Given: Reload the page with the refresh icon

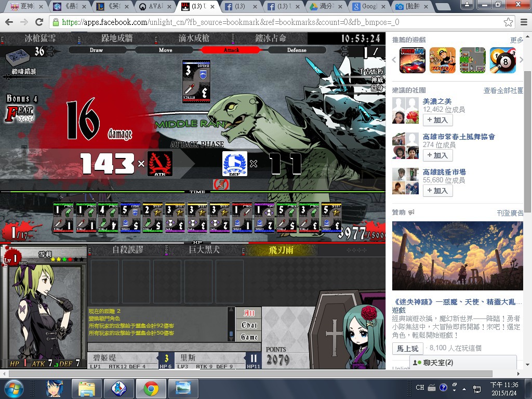Looking at the screenshot, I should pos(39,22).
